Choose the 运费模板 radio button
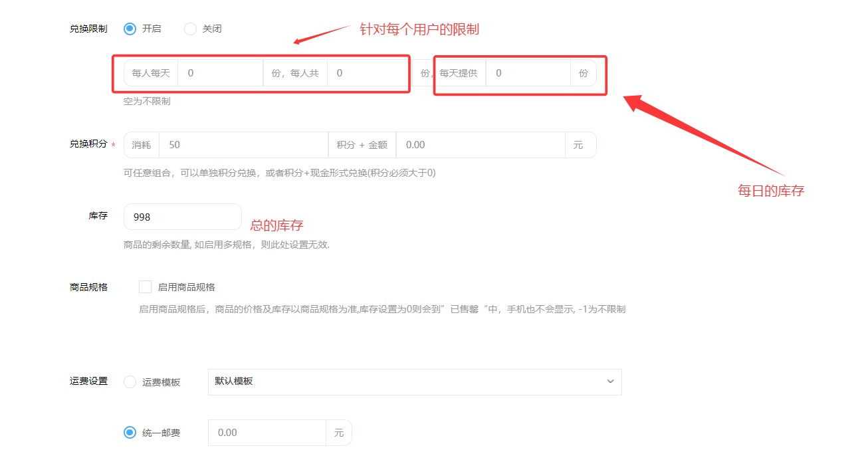This screenshot has width=868, height=454. click(x=130, y=382)
